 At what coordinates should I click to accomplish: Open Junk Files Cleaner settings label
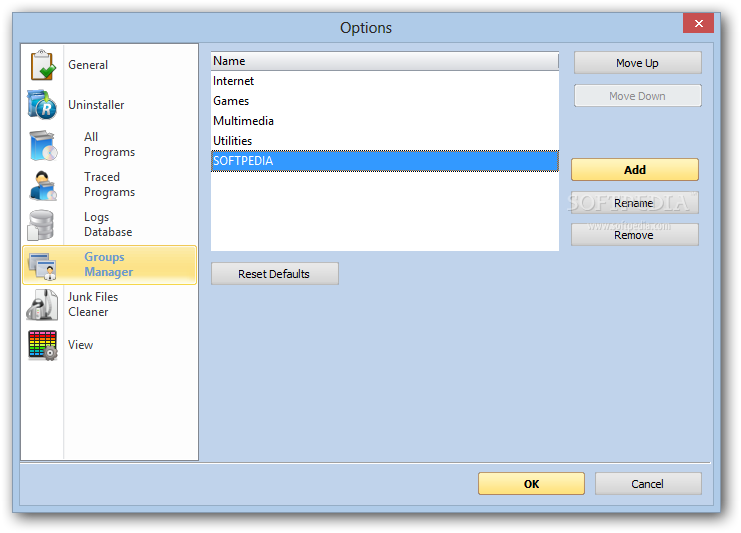coord(93,304)
